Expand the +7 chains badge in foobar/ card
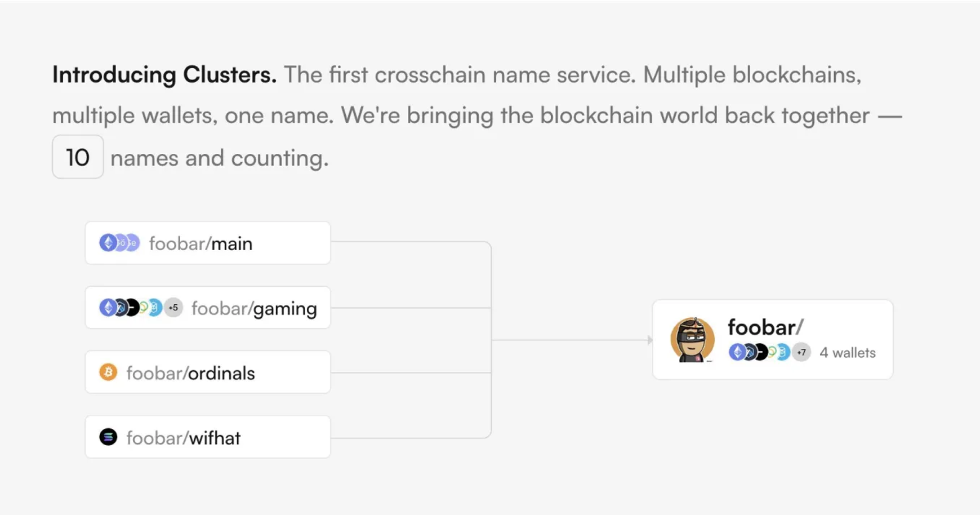Image resolution: width=980 pixels, height=515 pixels. point(801,353)
